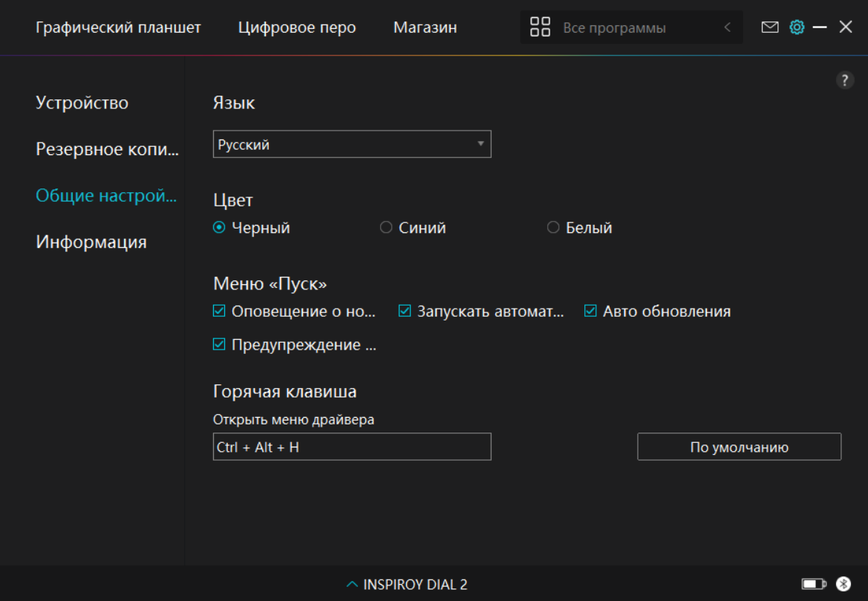Click the Bluetooth connection icon
This screenshot has height=601, width=868.
[x=843, y=585]
